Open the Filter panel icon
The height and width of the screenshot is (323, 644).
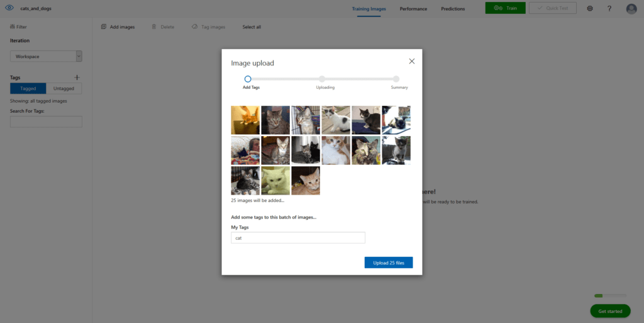(12, 26)
